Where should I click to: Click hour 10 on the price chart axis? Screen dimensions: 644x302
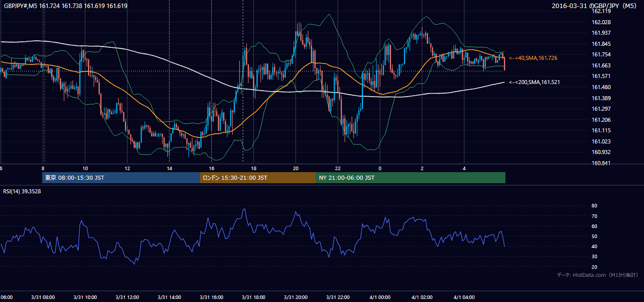(85, 168)
